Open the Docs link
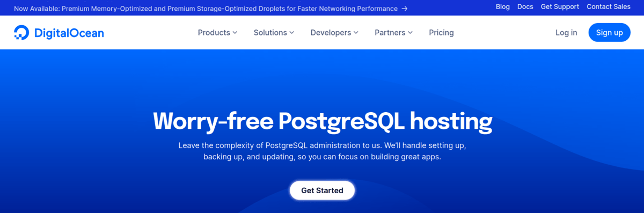The image size is (644, 213). [525, 6]
